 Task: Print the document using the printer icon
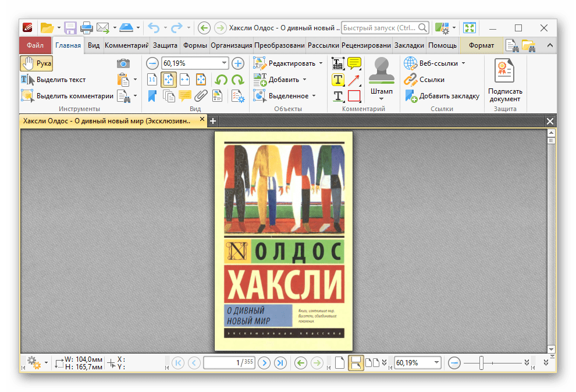(x=87, y=28)
